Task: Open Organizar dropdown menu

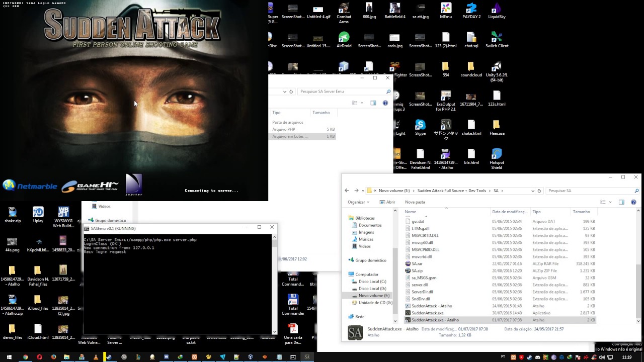Action: [x=358, y=202]
